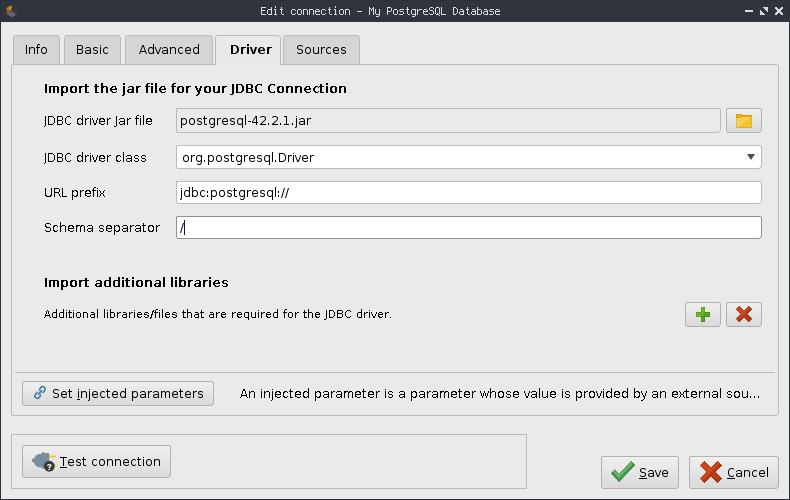This screenshot has width=790, height=500.
Task: Expand the JDBC driver class dropdown arrow
Action: click(750, 157)
